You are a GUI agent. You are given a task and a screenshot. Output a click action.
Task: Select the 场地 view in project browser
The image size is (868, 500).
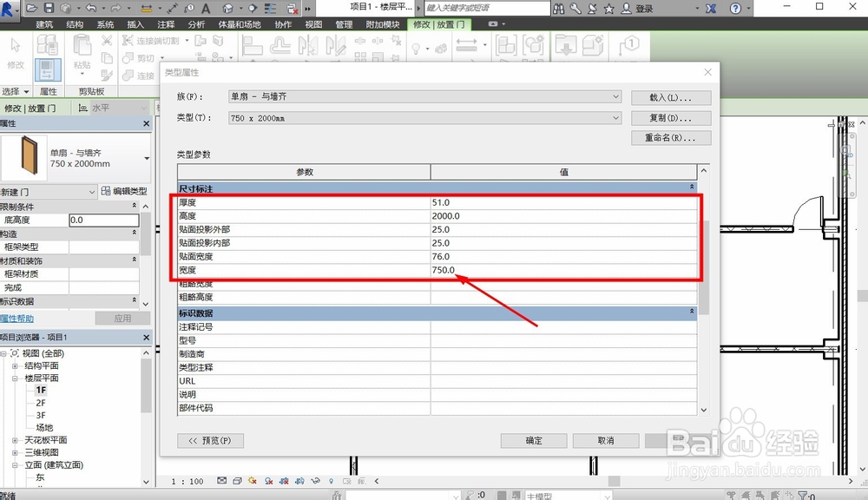(x=44, y=427)
